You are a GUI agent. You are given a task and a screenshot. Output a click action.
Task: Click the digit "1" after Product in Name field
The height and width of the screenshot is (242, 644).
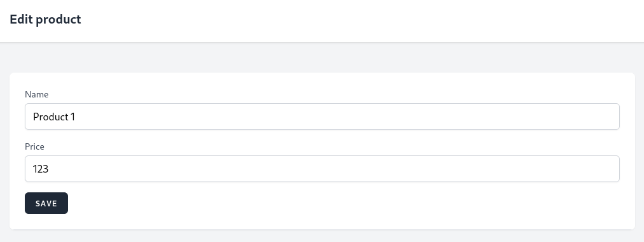click(x=72, y=117)
